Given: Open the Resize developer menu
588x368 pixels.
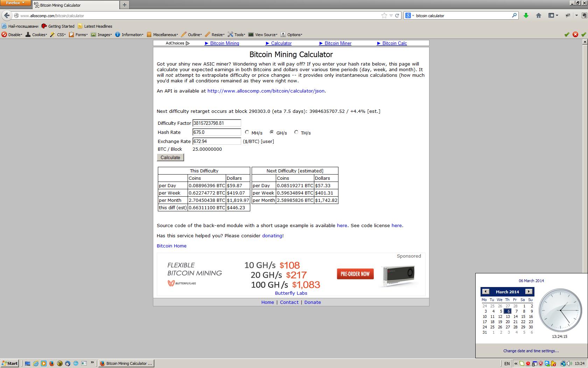Looking at the screenshot, I should coord(215,34).
